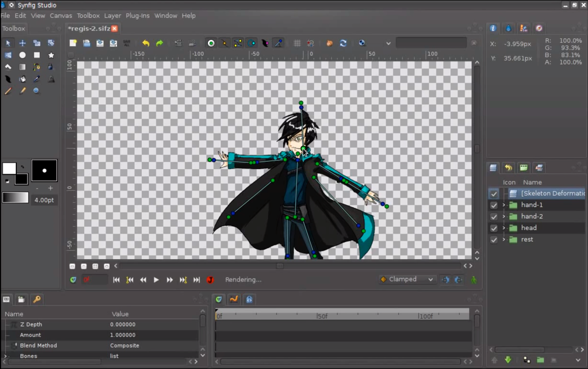Click the refresh canvas icon
The height and width of the screenshot is (369, 588).
pyautogui.click(x=343, y=43)
